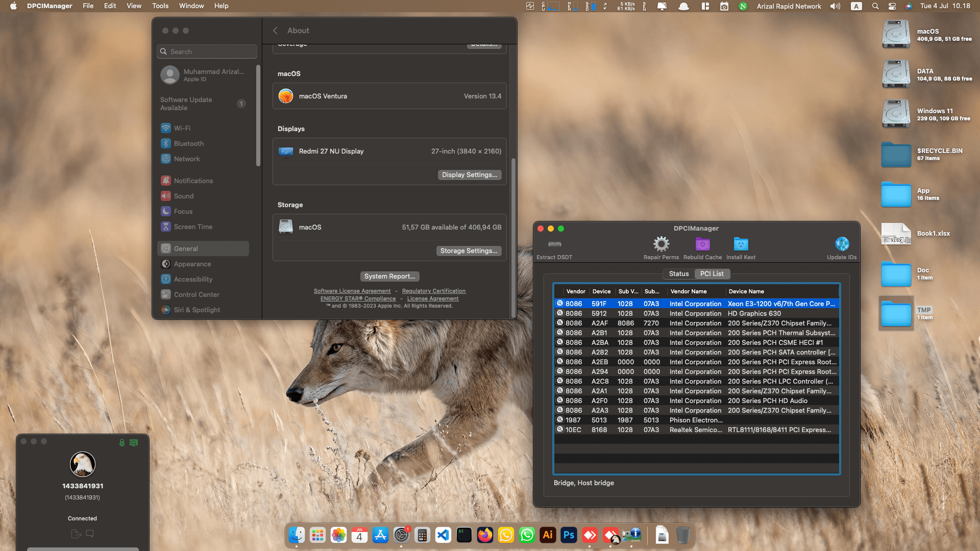The width and height of the screenshot is (980, 551).
Task: Open Calculator from the Dock
Action: click(x=422, y=535)
